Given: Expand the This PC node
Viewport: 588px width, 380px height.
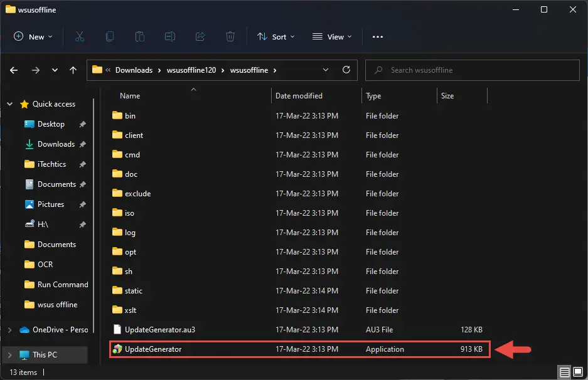Looking at the screenshot, I should [x=10, y=355].
